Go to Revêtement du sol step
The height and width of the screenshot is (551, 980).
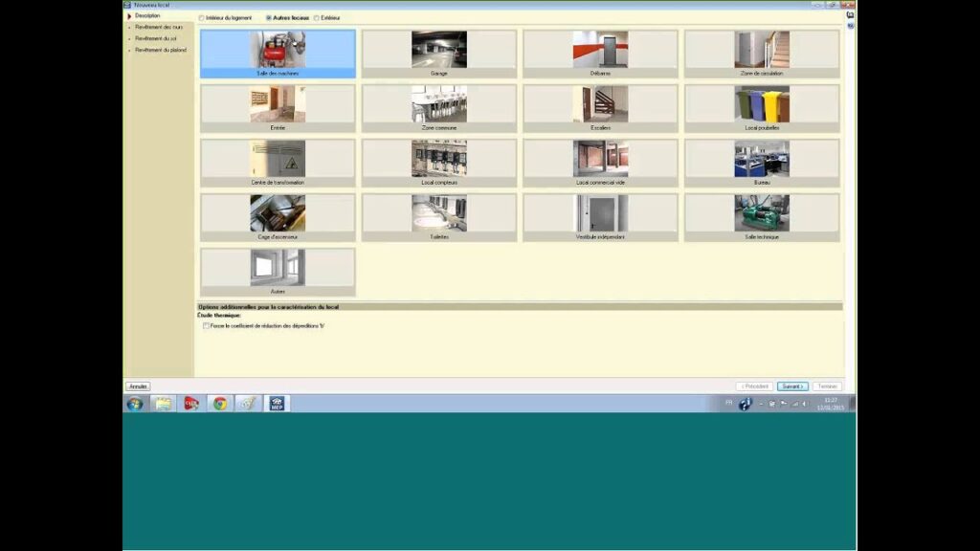click(x=156, y=38)
